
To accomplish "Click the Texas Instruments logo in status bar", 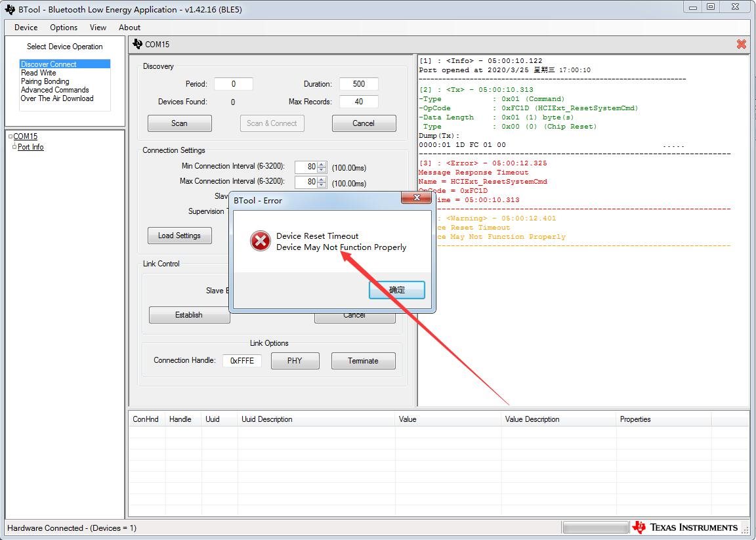I will pyautogui.click(x=684, y=528).
